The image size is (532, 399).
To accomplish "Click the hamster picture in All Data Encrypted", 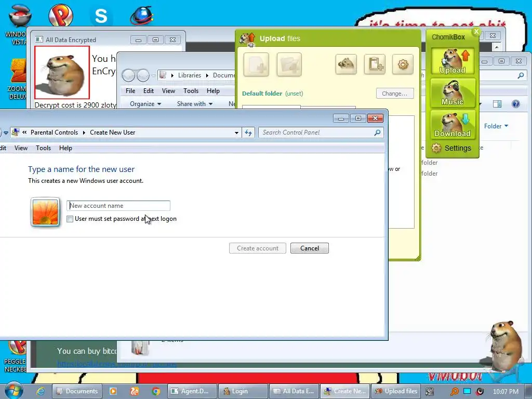I will pyautogui.click(x=62, y=73).
